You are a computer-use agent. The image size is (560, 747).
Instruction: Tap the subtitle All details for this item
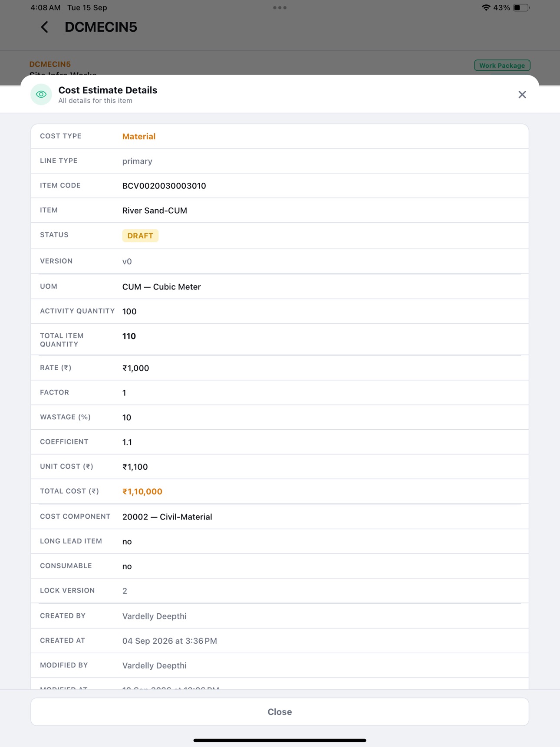[96, 101]
